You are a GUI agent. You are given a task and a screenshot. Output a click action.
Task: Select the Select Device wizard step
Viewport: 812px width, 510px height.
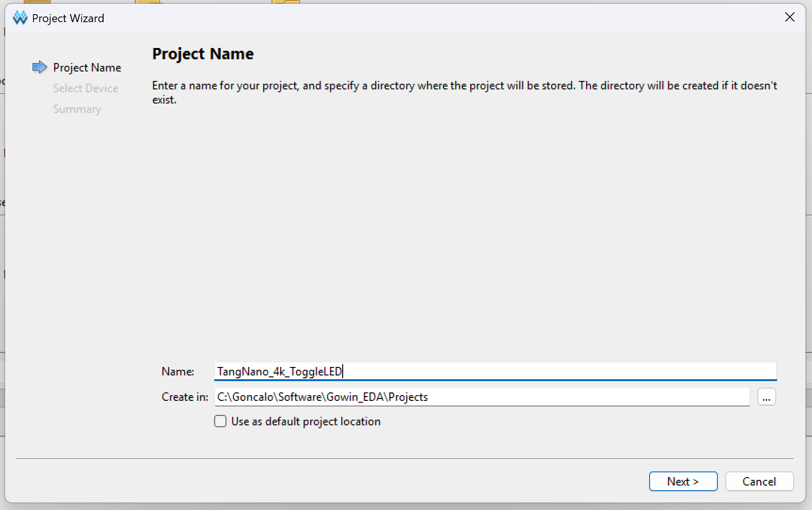click(x=86, y=88)
